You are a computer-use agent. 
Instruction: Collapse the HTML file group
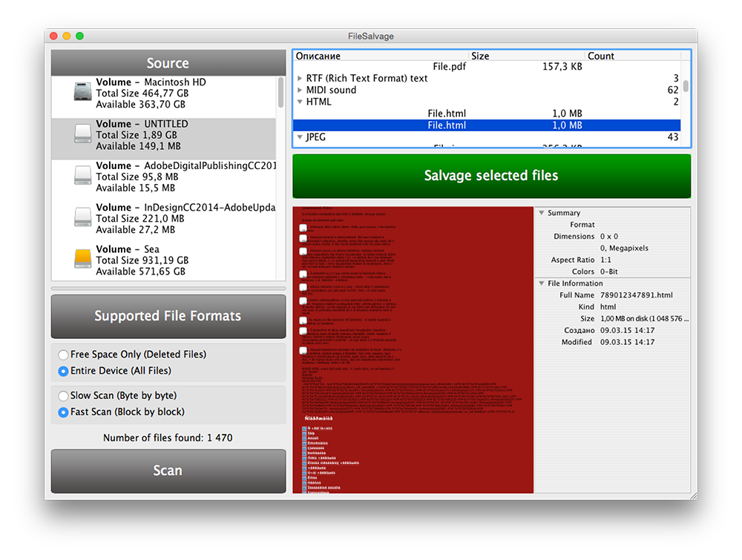[x=300, y=102]
